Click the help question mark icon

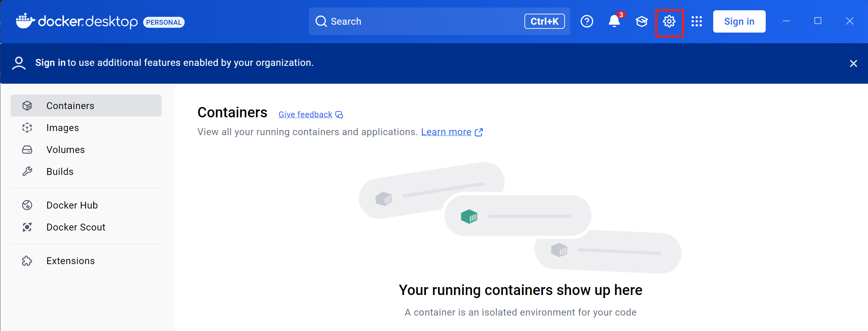(x=587, y=22)
